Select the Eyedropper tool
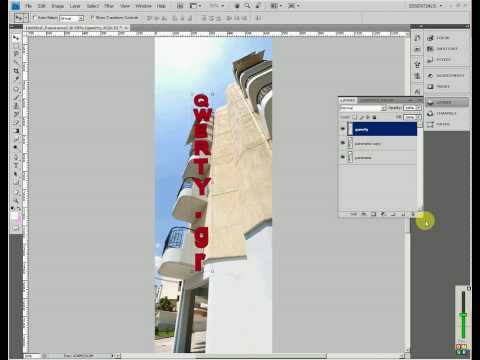Image resolution: width=480 pixels, height=360 pixels. 16,79
